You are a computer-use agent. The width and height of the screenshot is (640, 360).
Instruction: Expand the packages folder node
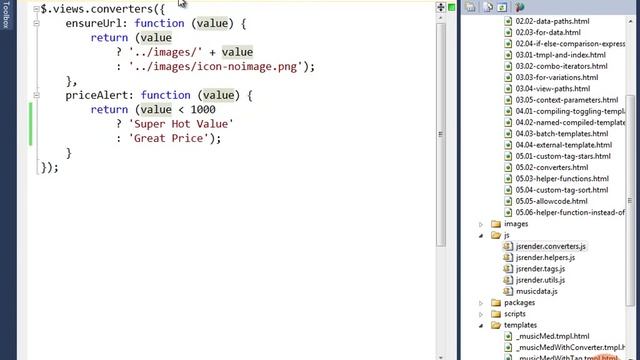[x=481, y=303]
